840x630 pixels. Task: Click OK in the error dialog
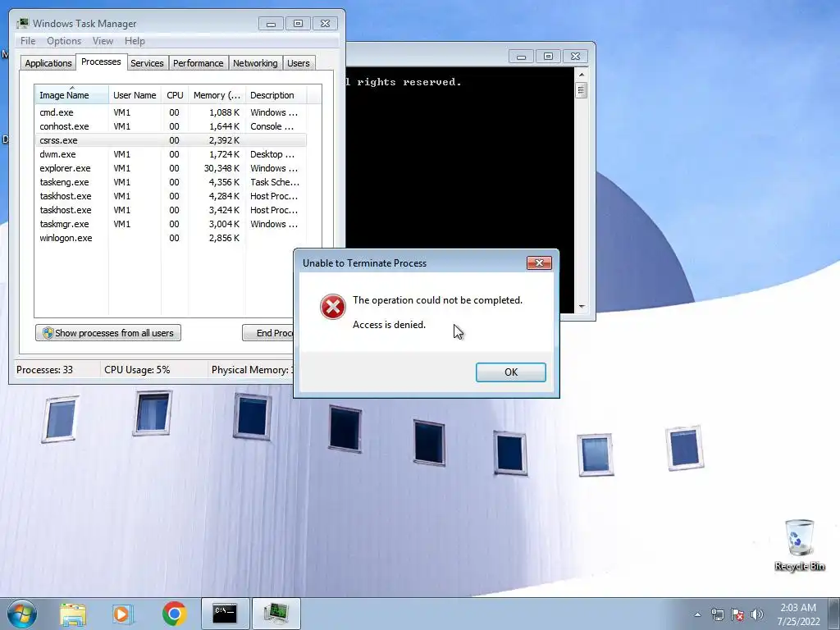(510, 372)
